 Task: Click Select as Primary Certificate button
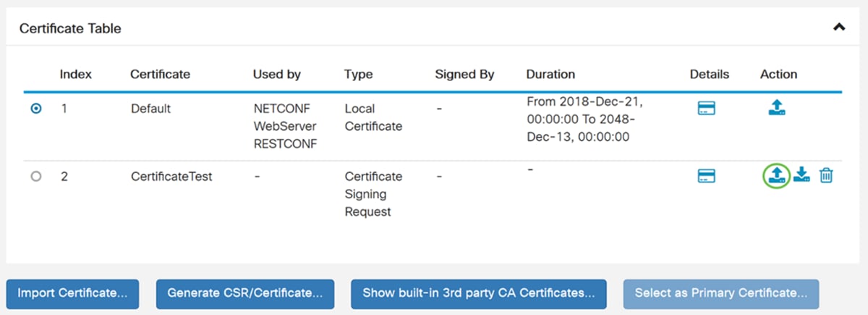click(x=721, y=294)
